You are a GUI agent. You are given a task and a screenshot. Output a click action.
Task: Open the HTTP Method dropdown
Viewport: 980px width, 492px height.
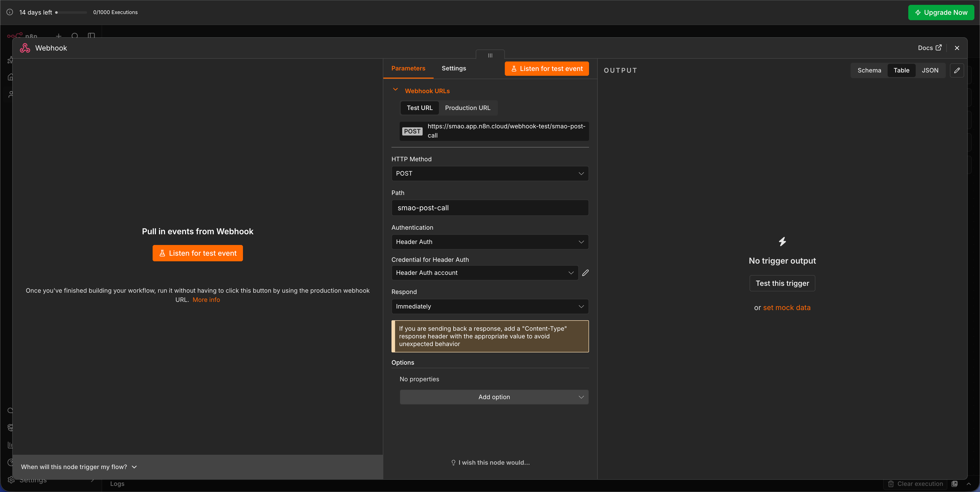click(x=490, y=174)
